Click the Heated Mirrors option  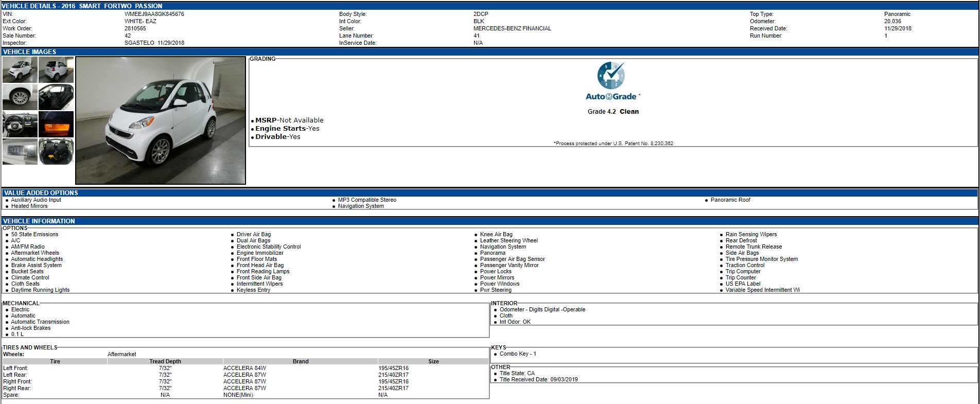(29, 206)
